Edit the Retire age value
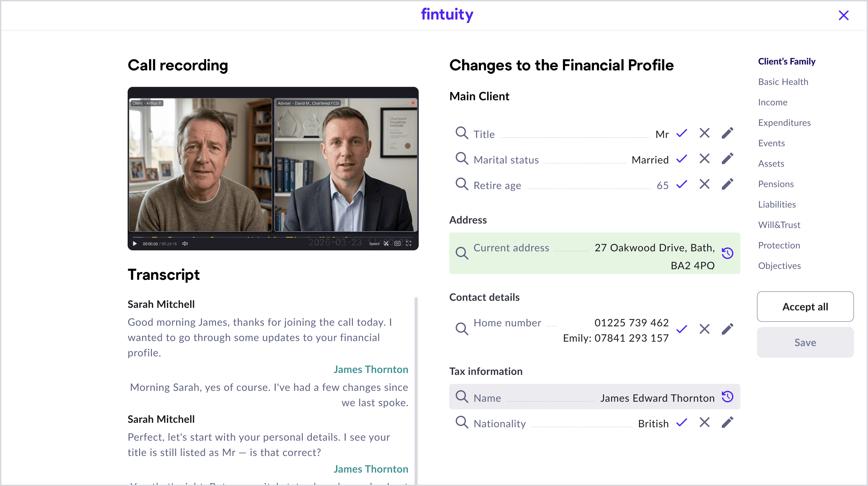This screenshot has height=486, width=868. 728,185
